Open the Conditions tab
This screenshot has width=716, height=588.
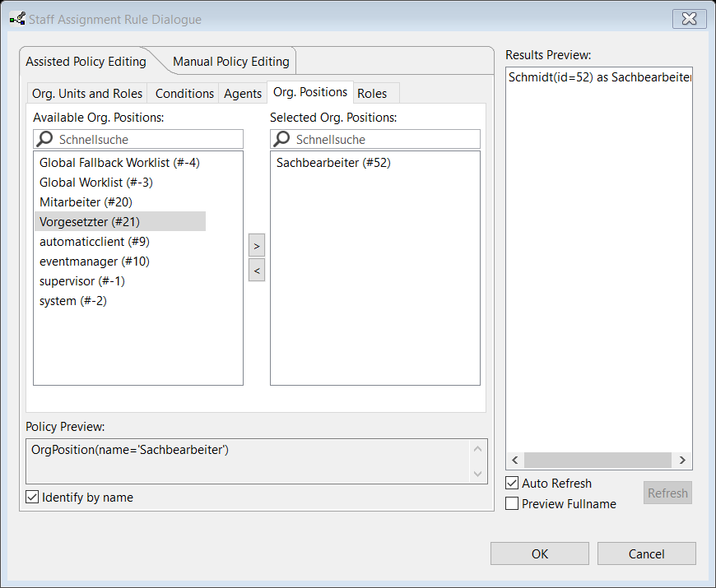coord(184,94)
